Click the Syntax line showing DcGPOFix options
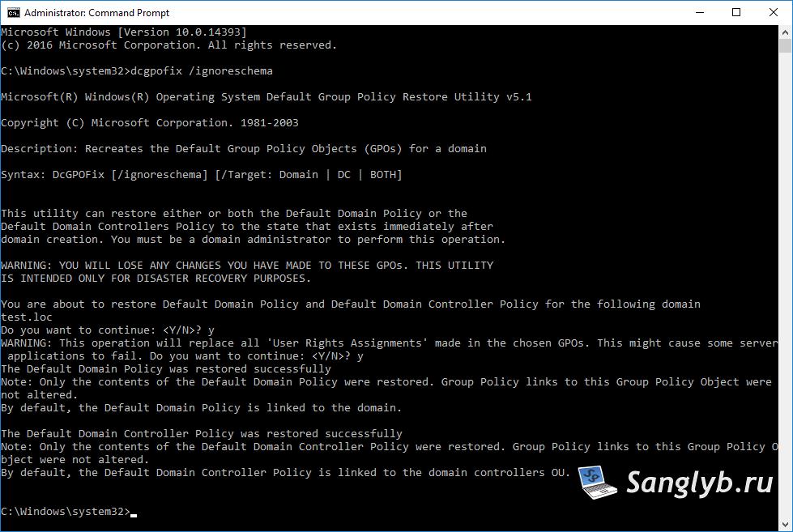The width and height of the screenshot is (793, 532). click(201, 174)
